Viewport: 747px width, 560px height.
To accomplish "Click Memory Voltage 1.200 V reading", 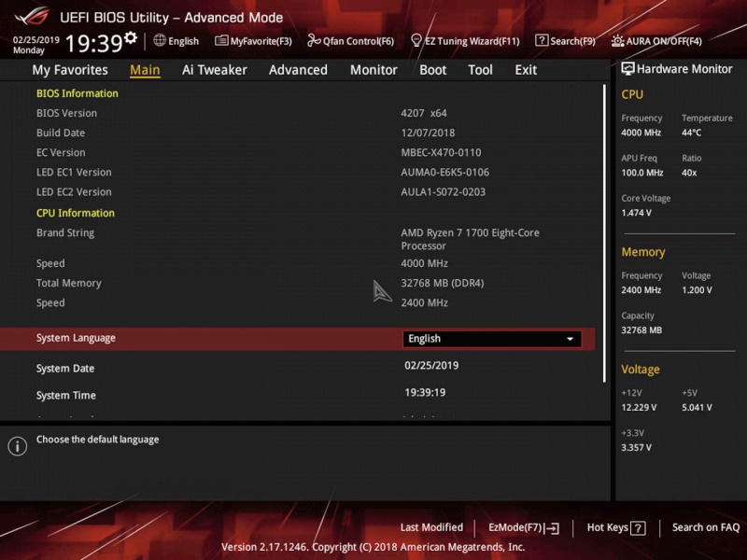I will [697, 290].
